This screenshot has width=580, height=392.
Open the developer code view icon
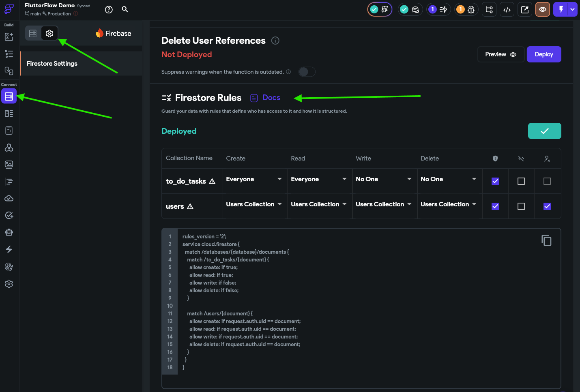[x=507, y=9]
